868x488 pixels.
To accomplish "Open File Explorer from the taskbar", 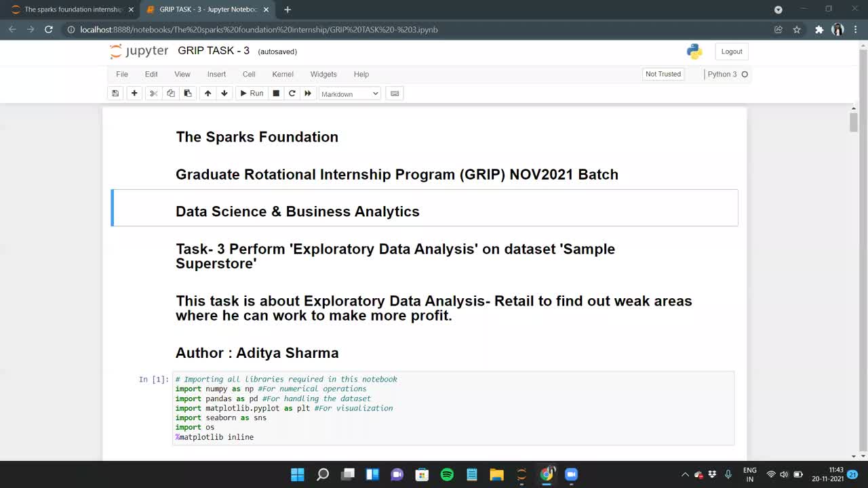I will [496, 474].
